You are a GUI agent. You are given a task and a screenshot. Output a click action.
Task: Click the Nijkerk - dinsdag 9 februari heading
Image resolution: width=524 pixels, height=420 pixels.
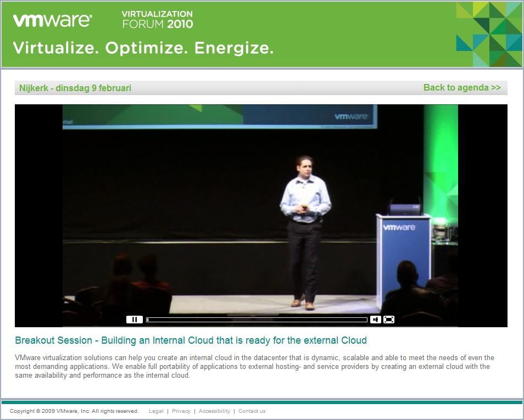pyautogui.click(x=75, y=88)
